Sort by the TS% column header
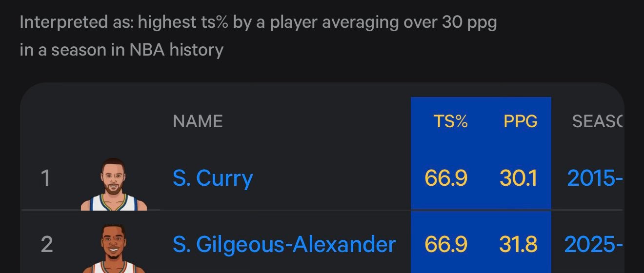Image resolution: width=644 pixels, height=273 pixels. [450, 121]
